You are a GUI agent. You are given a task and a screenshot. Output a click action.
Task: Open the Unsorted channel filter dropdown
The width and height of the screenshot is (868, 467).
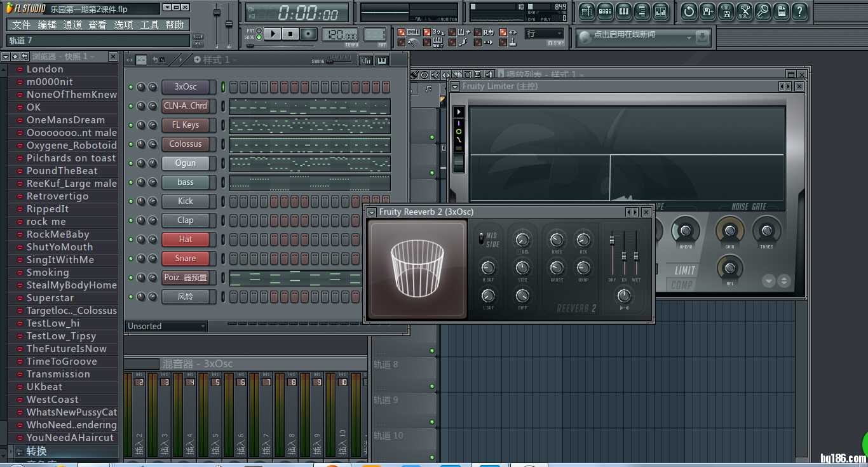click(166, 326)
